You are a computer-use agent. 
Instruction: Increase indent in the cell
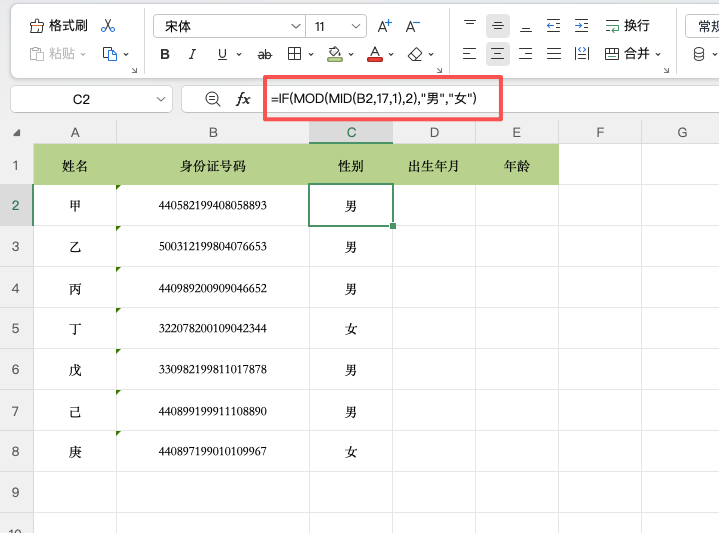tap(581, 26)
